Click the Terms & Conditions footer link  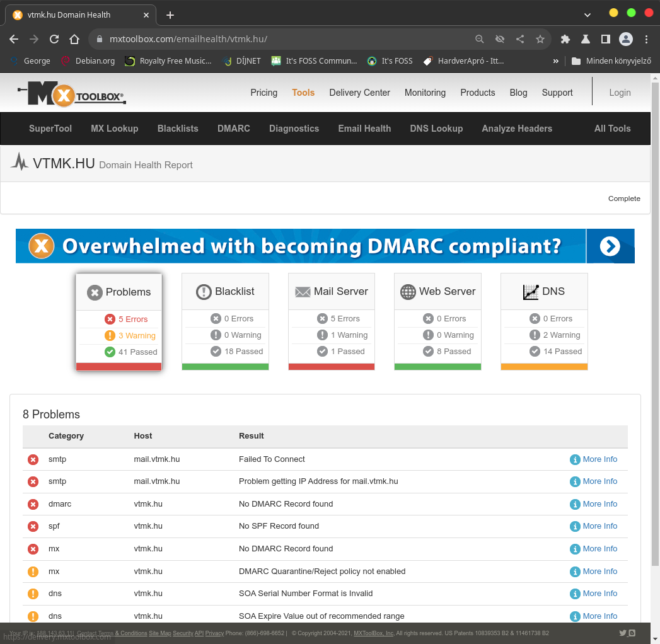pyautogui.click(x=123, y=633)
